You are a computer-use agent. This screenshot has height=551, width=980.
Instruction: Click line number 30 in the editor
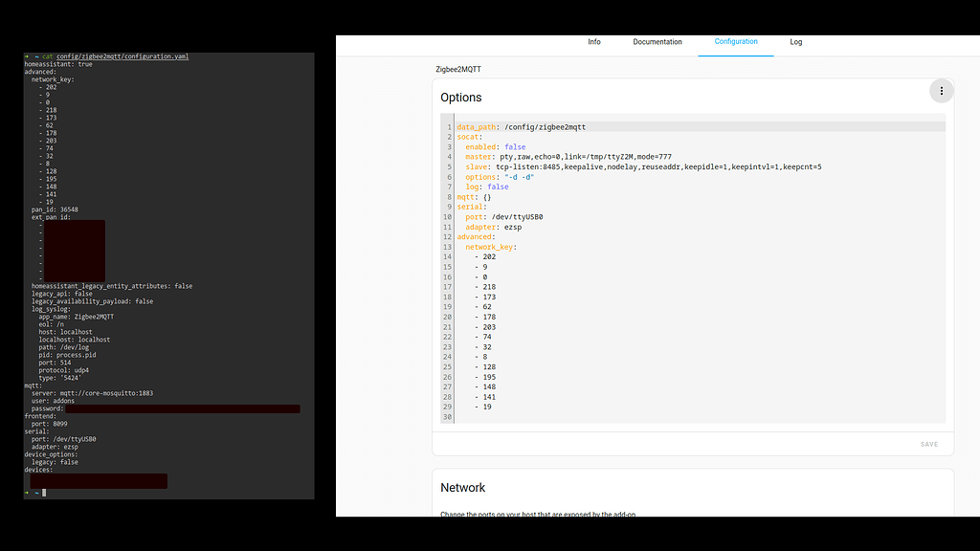click(x=446, y=416)
